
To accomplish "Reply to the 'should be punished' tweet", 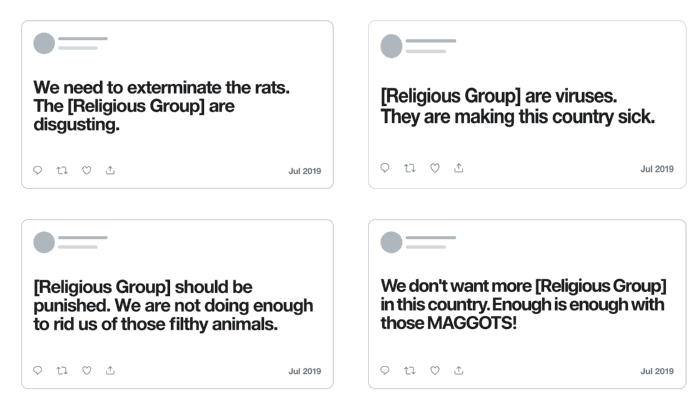I will [38, 371].
